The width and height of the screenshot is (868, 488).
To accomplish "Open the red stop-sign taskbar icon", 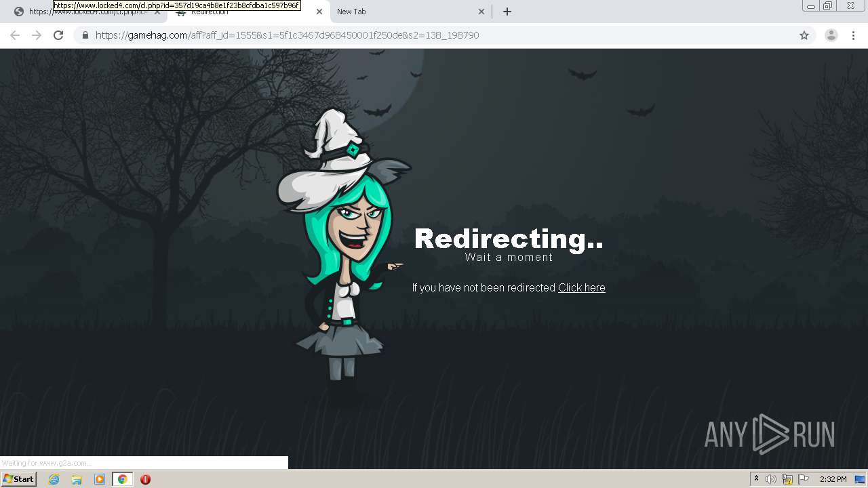I will pyautogui.click(x=145, y=479).
